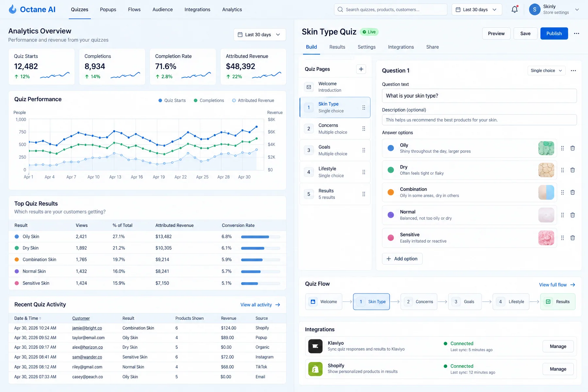This screenshot has height=392, width=588.
Task: Open the notifications bell
Action: click(514, 9)
